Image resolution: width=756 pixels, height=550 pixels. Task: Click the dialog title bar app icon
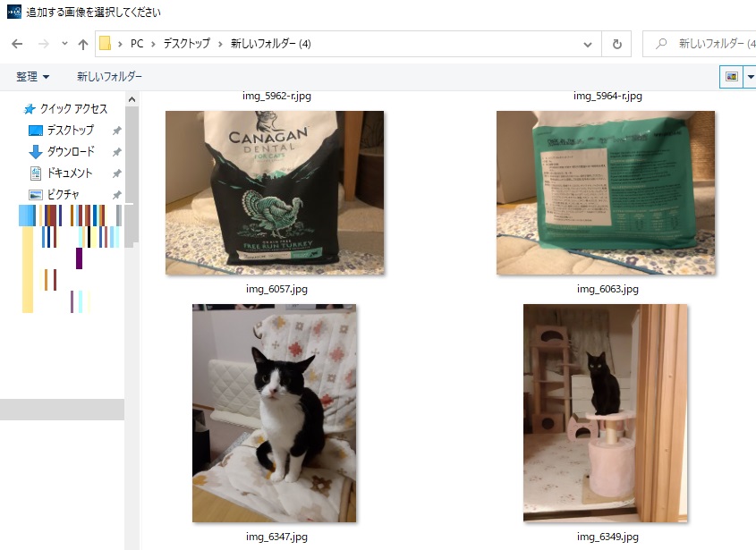pyautogui.click(x=14, y=12)
